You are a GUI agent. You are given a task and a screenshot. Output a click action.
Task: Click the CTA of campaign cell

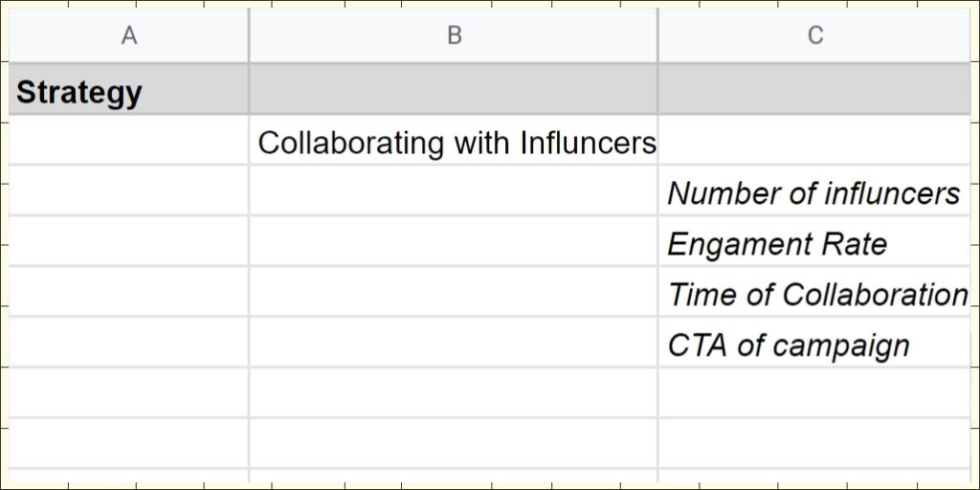coord(814,343)
